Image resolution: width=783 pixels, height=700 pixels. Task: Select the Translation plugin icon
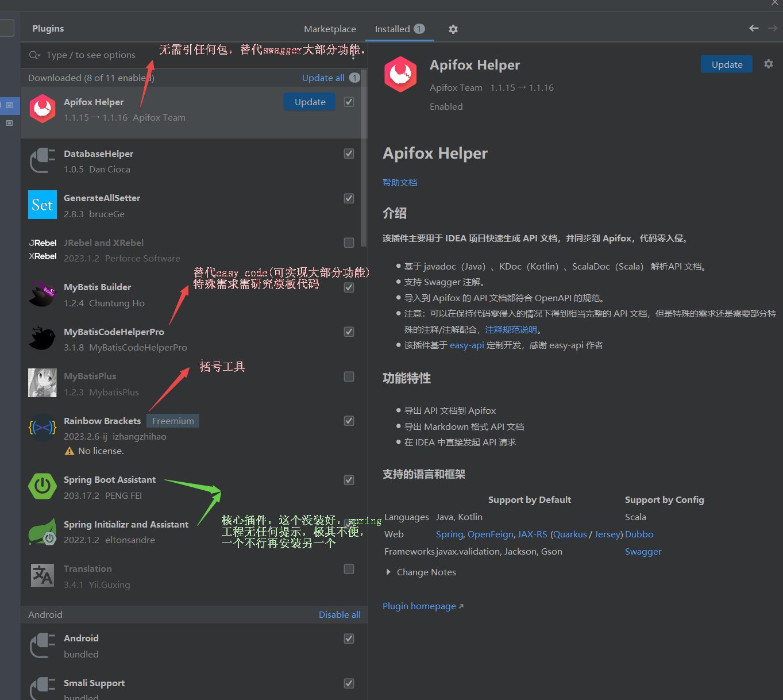click(x=43, y=575)
